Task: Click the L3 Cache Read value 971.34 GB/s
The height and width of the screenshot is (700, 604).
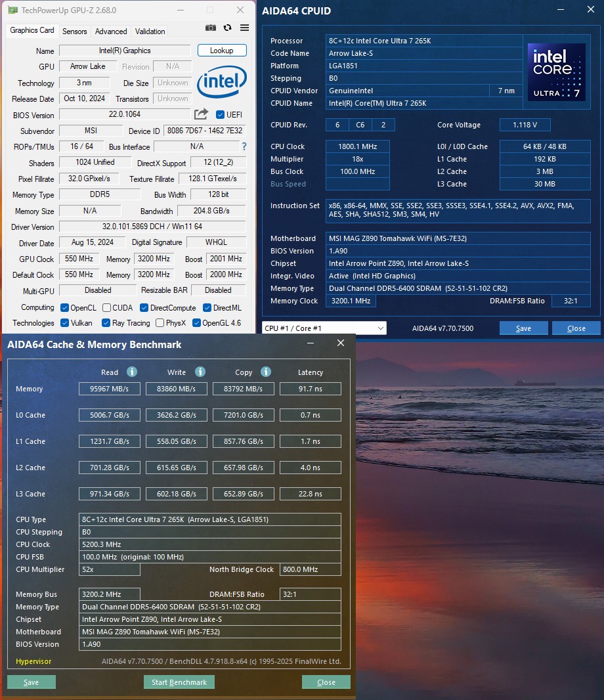Action: pos(110,494)
